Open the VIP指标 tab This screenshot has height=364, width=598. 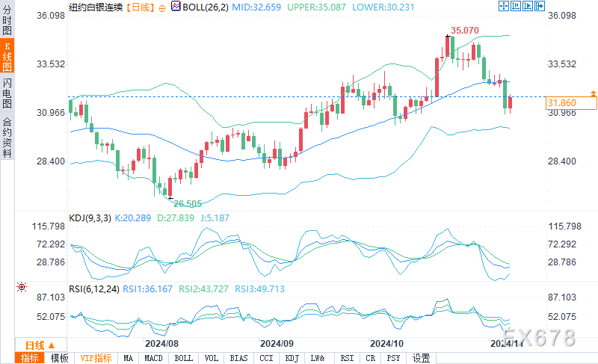[x=96, y=358]
